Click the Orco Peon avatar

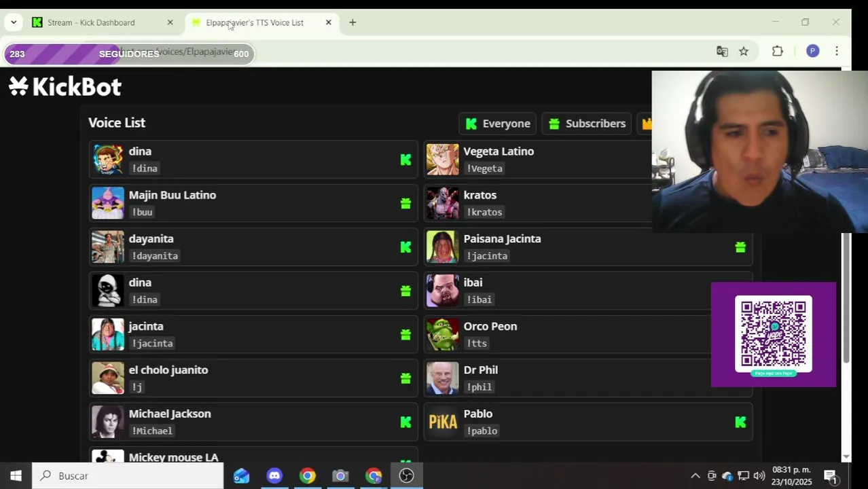(442, 335)
